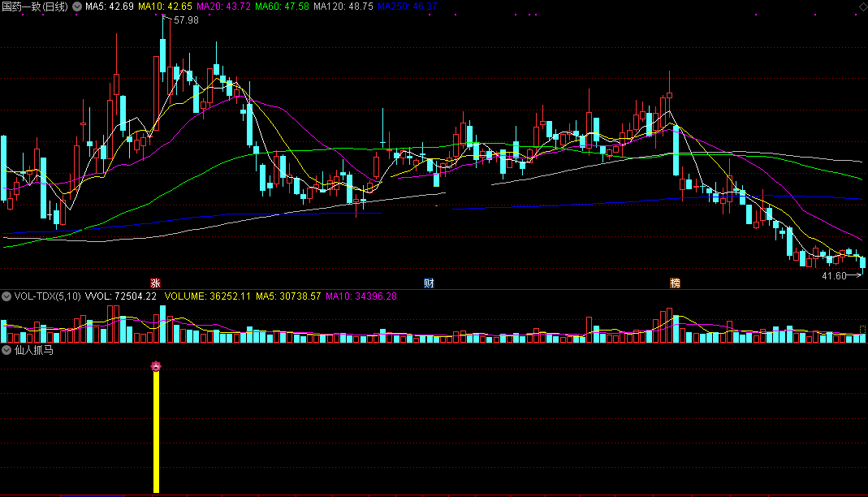The image size is (868, 497).
Task: Select the MA250: 46.37 label
Action: (x=408, y=6)
